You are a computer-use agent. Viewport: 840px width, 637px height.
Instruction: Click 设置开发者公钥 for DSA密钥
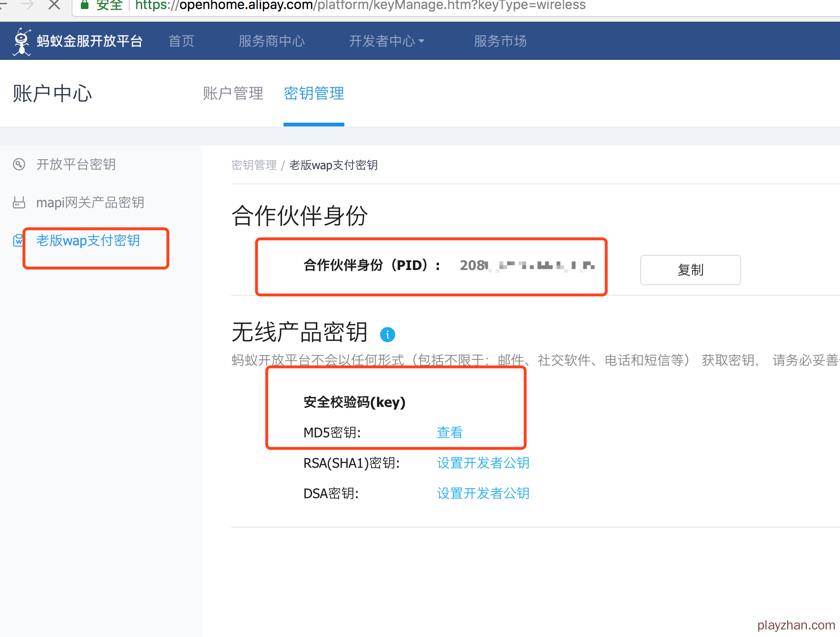pyautogui.click(x=483, y=493)
